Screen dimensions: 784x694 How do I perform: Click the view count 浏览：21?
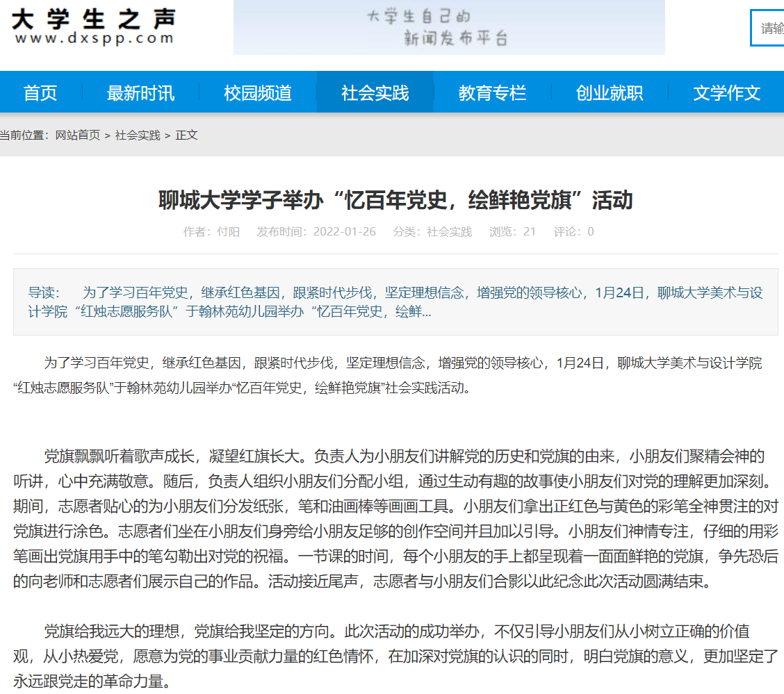(512, 232)
